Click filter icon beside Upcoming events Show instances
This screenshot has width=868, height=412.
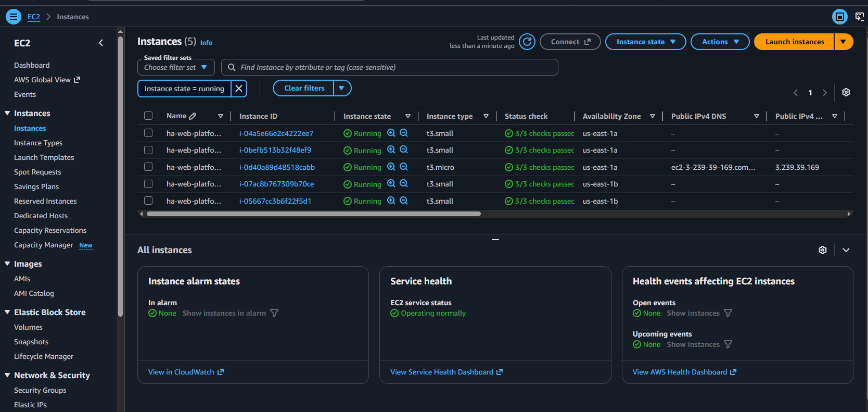(728, 344)
